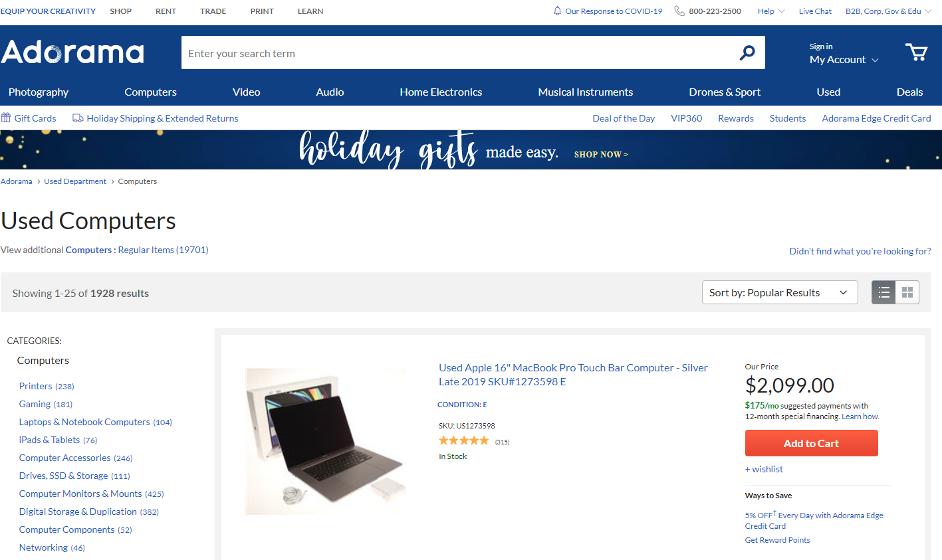The height and width of the screenshot is (560, 942).
Task: Open the Sort by Popular Results dropdown
Action: point(780,292)
